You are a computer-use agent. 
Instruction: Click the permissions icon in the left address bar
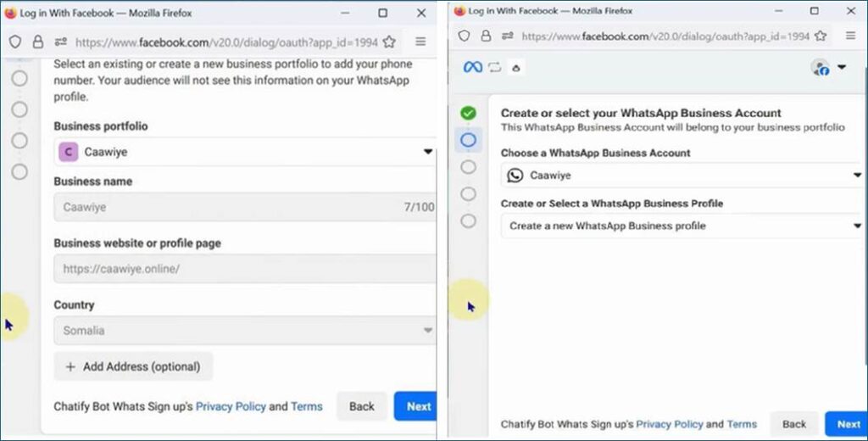click(x=60, y=42)
